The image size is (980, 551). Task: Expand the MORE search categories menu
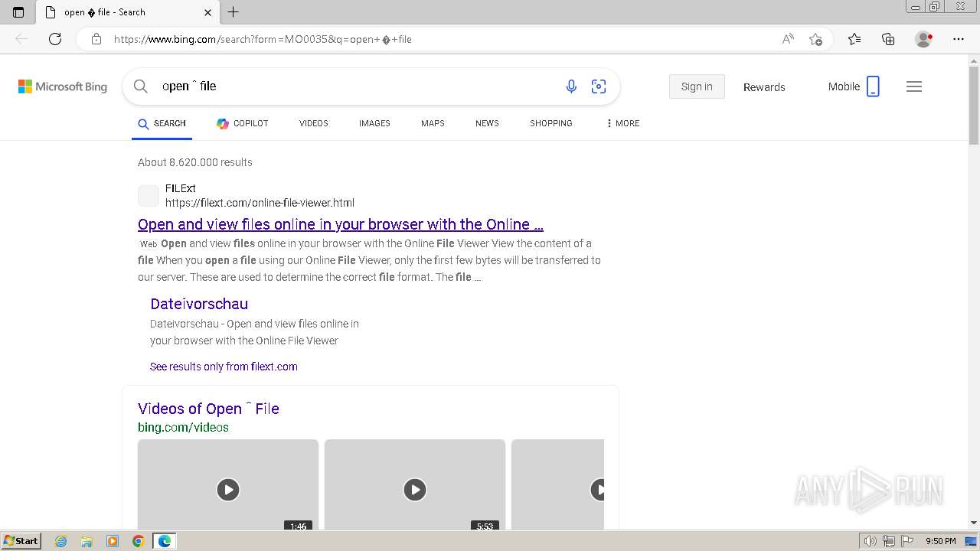coord(622,123)
